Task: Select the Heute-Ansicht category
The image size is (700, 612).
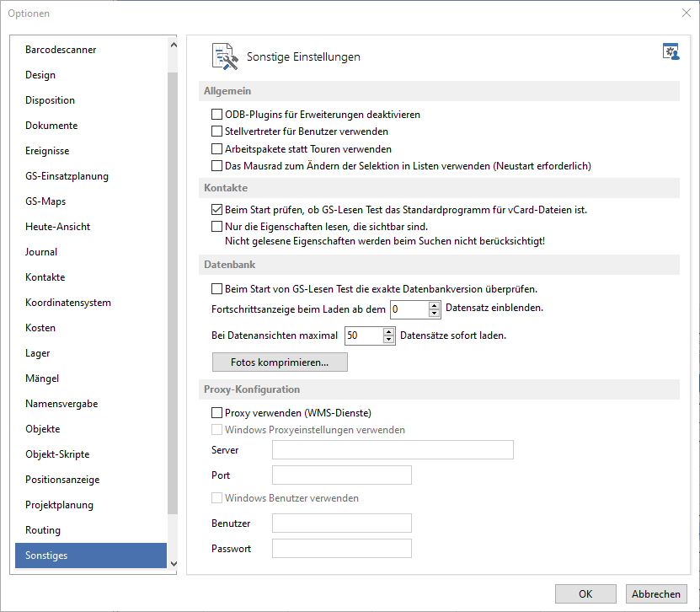Action: point(91,227)
